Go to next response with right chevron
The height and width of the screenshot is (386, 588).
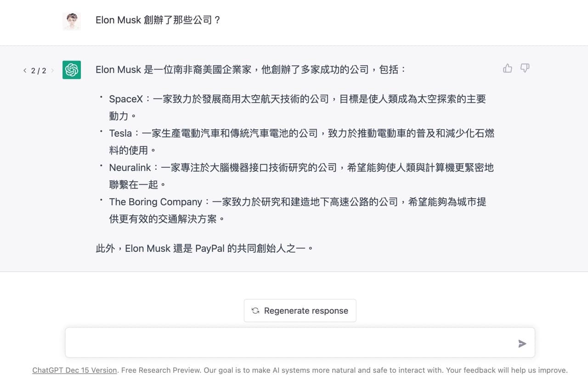coord(52,71)
